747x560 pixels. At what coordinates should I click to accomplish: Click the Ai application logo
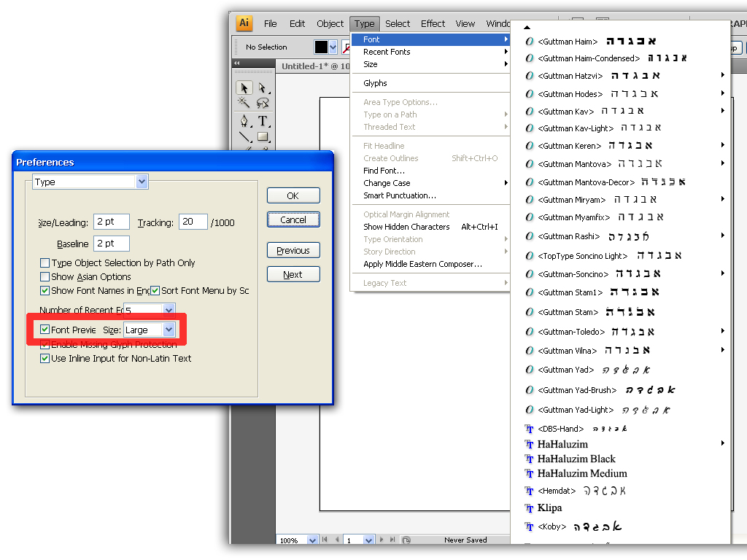tap(244, 23)
